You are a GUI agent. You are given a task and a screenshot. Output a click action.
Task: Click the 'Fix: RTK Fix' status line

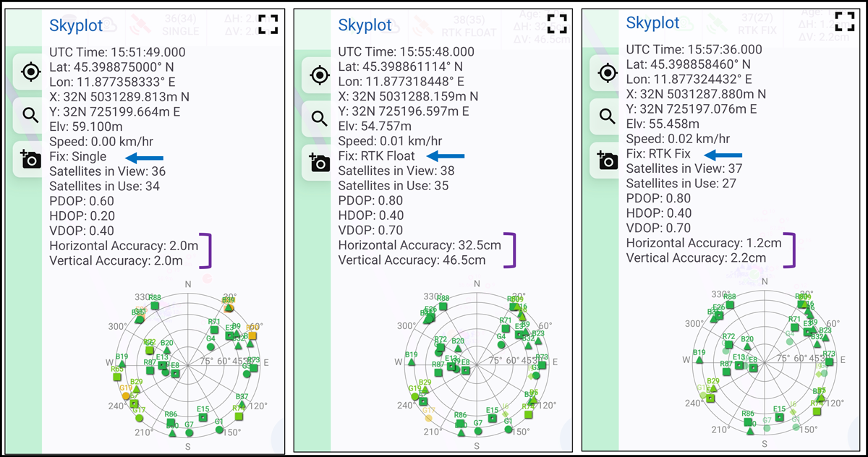(x=658, y=154)
